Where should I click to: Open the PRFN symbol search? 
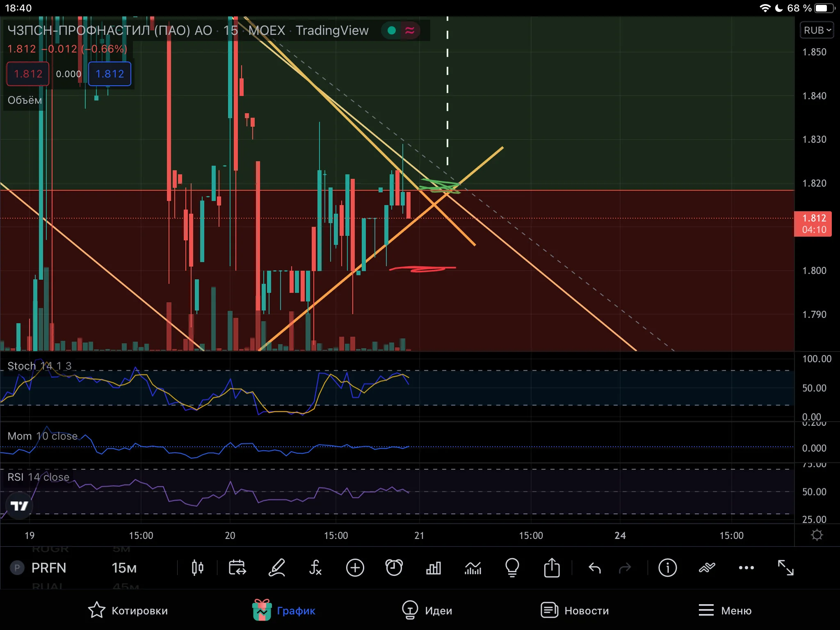(x=48, y=568)
